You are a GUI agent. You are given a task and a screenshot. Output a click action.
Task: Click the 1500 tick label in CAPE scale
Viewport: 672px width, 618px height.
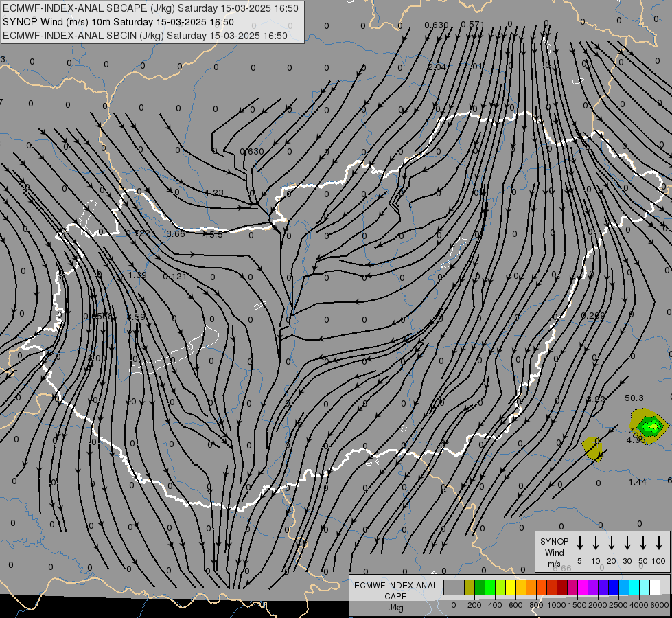(x=577, y=605)
